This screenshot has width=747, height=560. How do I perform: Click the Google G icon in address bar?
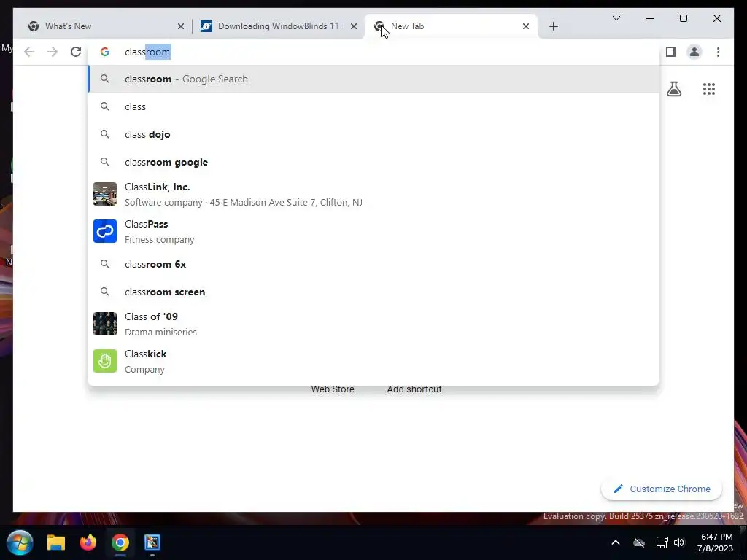pyautogui.click(x=105, y=52)
